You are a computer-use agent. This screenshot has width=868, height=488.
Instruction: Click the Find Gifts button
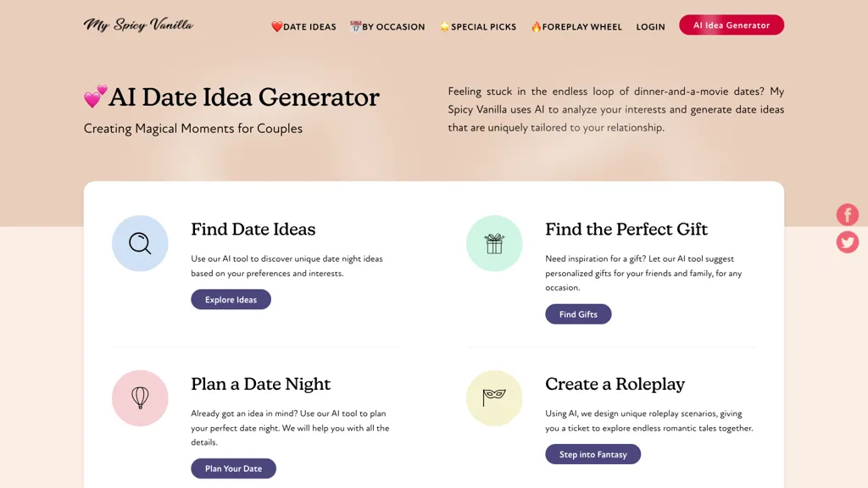(x=578, y=313)
